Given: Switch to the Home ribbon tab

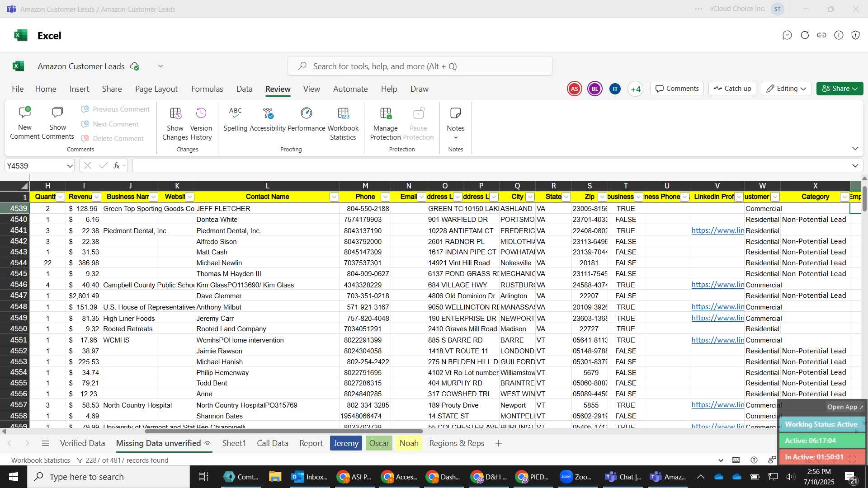Looking at the screenshot, I should coord(46,89).
